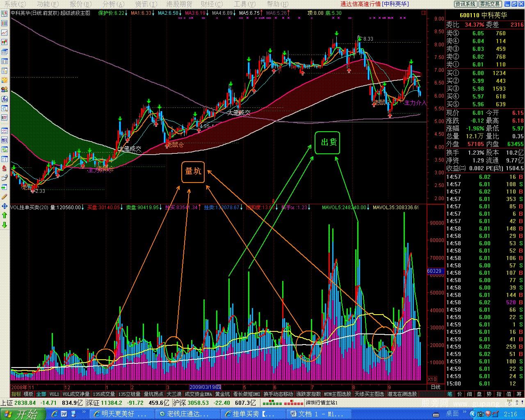Image resolution: width=525 pixels, height=420 pixels.
Task: Open the 日线 period selector
Action: [x=435, y=387]
